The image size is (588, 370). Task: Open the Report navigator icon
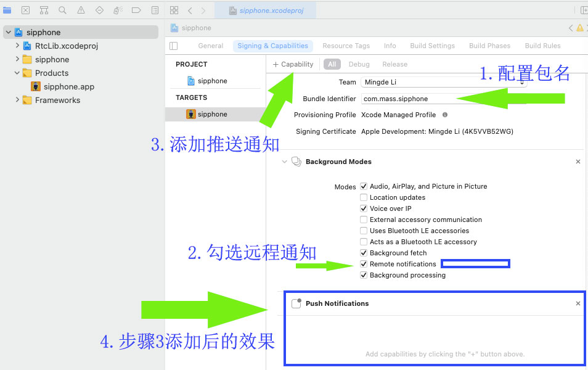[x=155, y=10]
